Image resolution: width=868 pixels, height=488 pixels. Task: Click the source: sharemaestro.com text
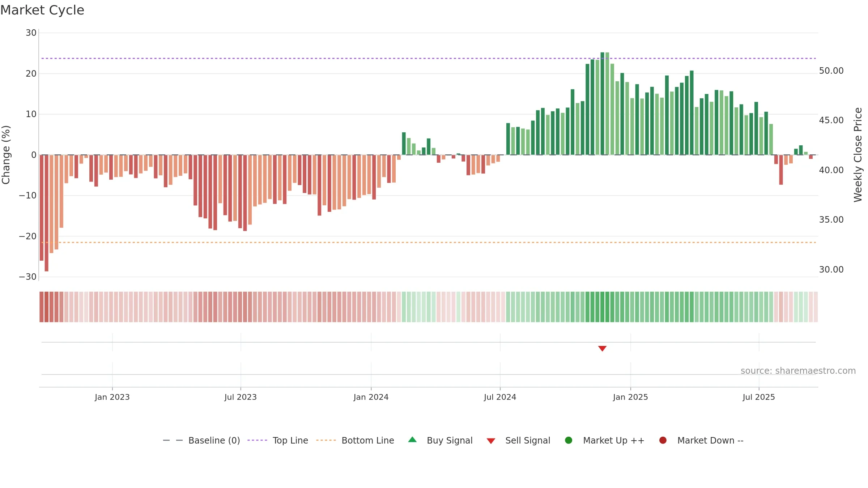pos(798,371)
